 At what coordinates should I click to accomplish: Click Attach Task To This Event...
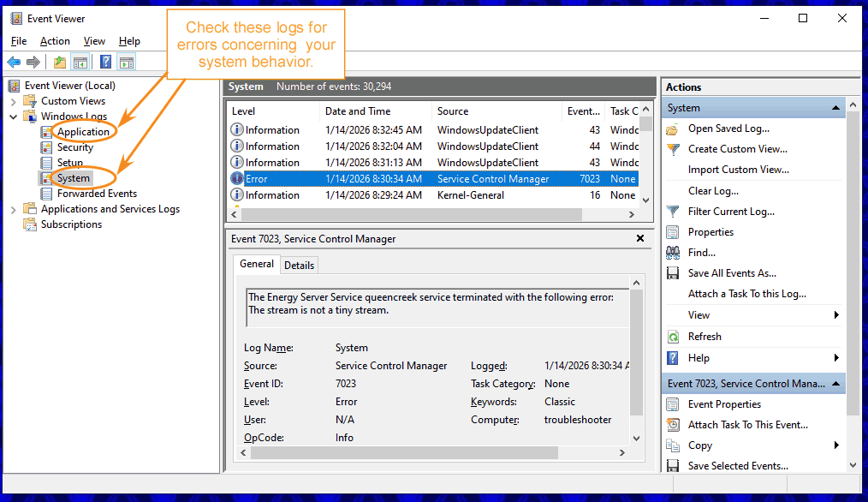(x=747, y=425)
